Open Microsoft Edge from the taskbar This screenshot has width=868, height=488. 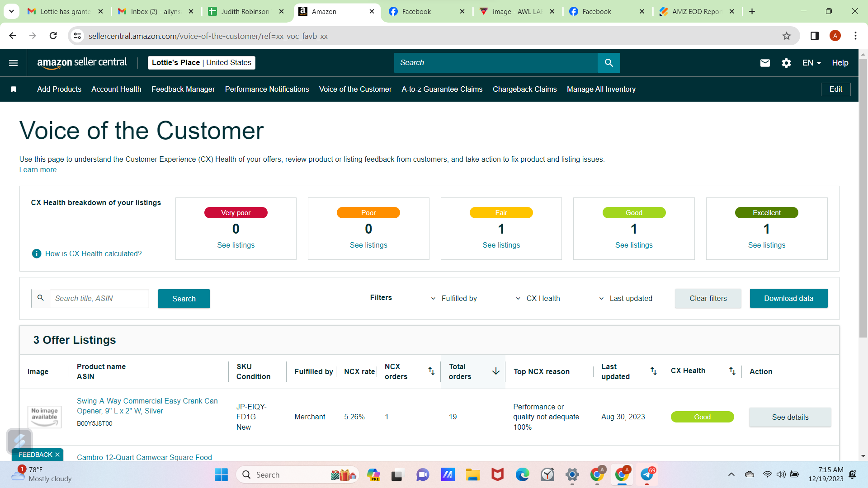[522, 475]
